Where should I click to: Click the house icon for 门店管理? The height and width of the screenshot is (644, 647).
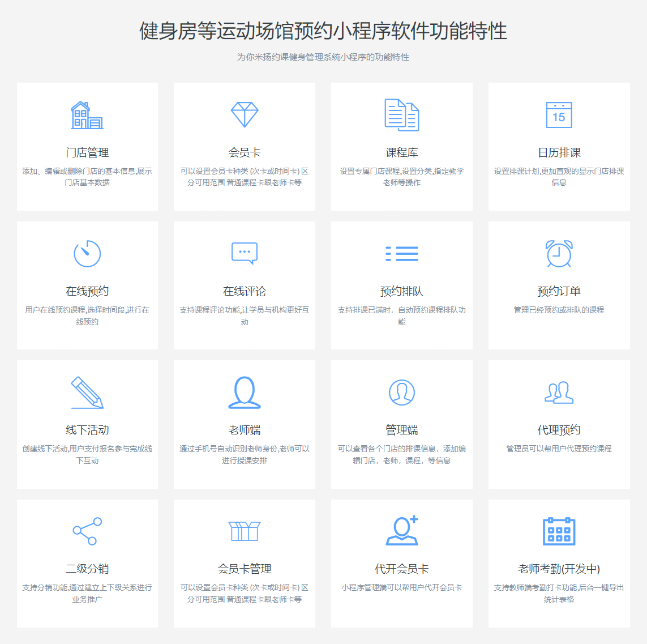[x=87, y=115]
